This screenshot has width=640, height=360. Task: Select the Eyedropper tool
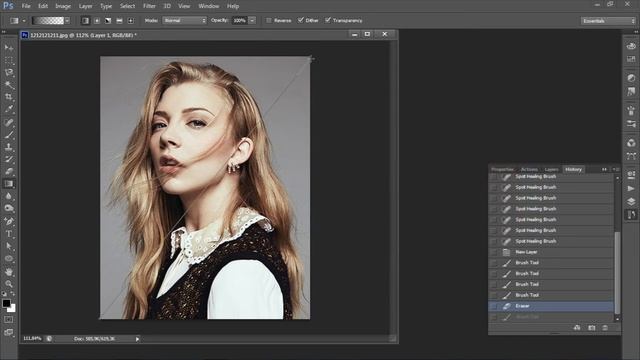(x=9, y=109)
